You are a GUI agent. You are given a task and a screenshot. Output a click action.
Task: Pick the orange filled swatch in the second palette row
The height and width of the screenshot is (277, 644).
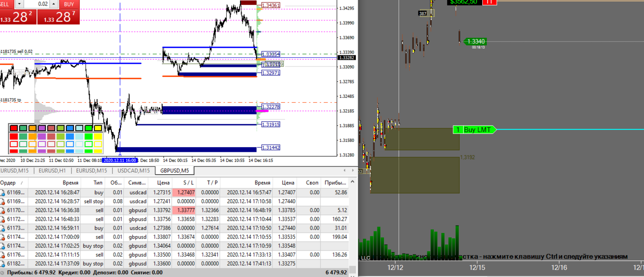coord(32,136)
